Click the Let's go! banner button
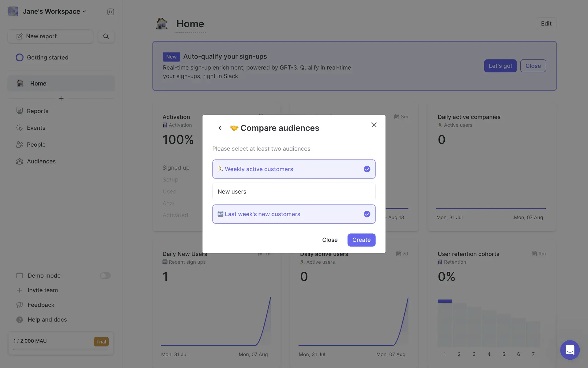 tap(500, 66)
